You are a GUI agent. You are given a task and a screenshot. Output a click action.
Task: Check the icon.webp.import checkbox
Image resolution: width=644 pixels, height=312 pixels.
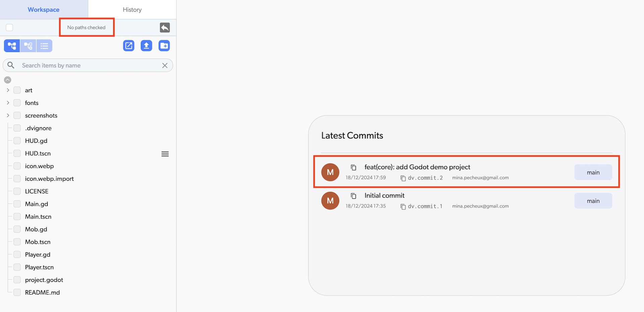coord(17,179)
